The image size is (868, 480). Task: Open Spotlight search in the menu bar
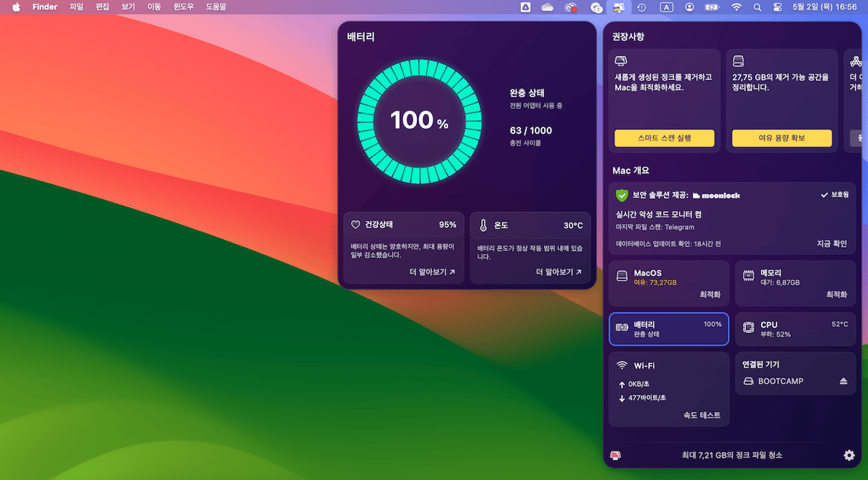[757, 7]
